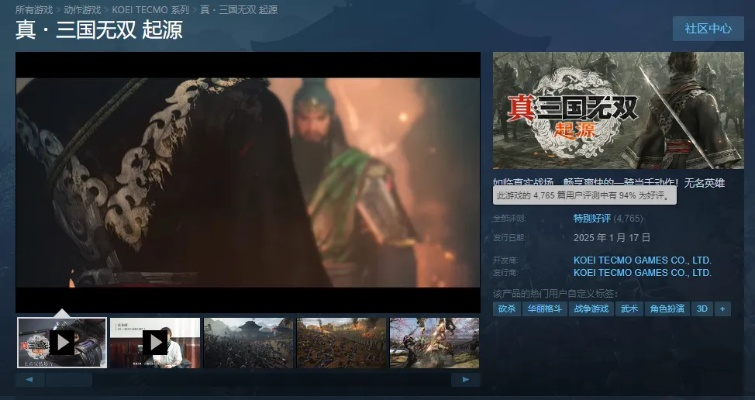Open publisher KOEI TECMO GAMES link
The image size is (755, 400).
pos(642,273)
